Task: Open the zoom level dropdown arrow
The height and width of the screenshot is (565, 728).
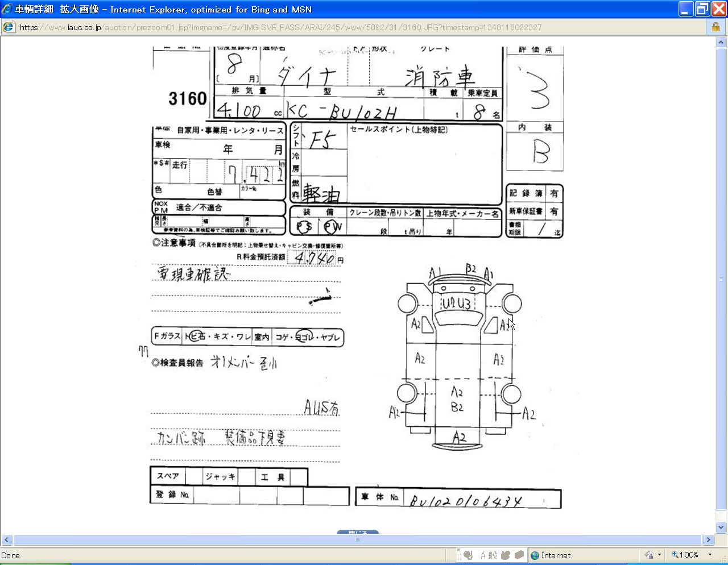Action: pyautogui.click(x=710, y=555)
